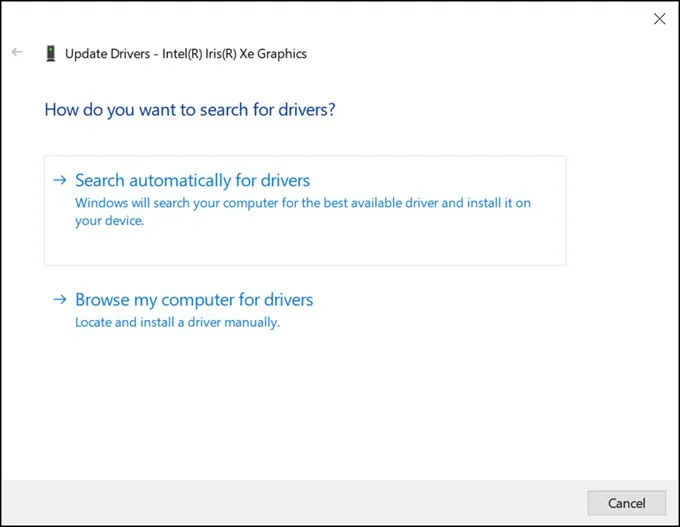Image resolution: width=680 pixels, height=527 pixels.
Task: Choose Search automatically for drivers
Action: click(x=305, y=210)
